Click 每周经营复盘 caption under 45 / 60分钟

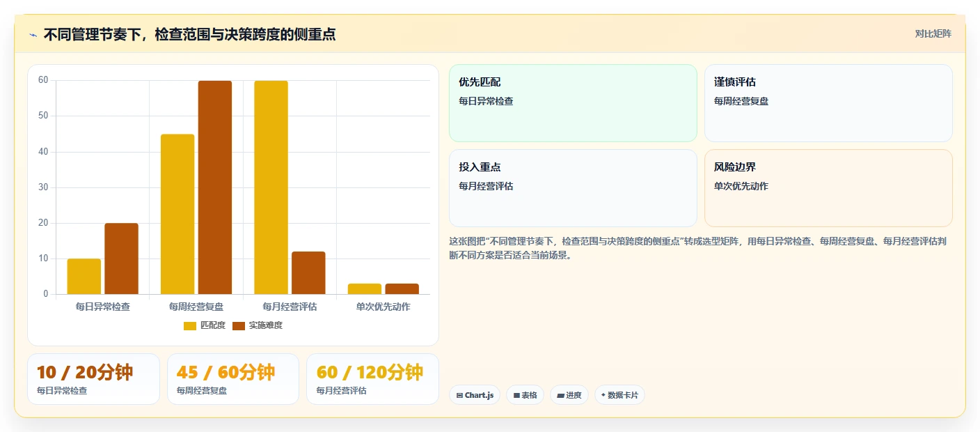tap(202, 391)
